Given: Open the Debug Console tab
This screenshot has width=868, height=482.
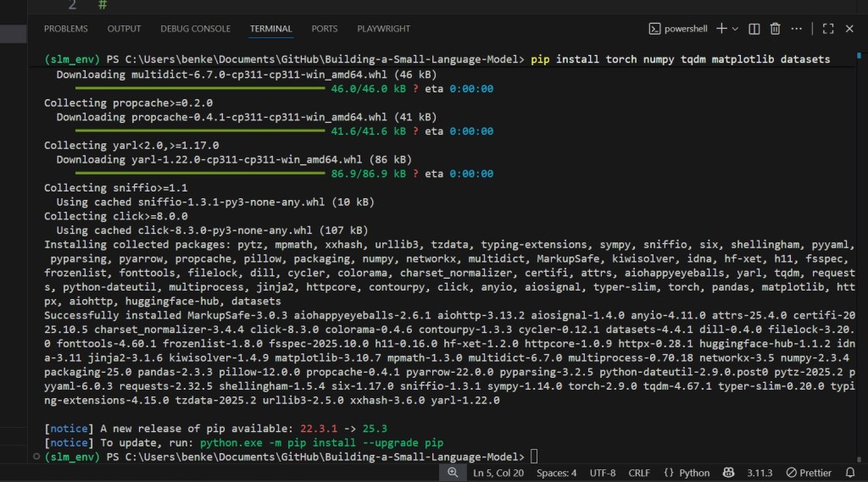Looking at the screenshot, I should 196,29.
